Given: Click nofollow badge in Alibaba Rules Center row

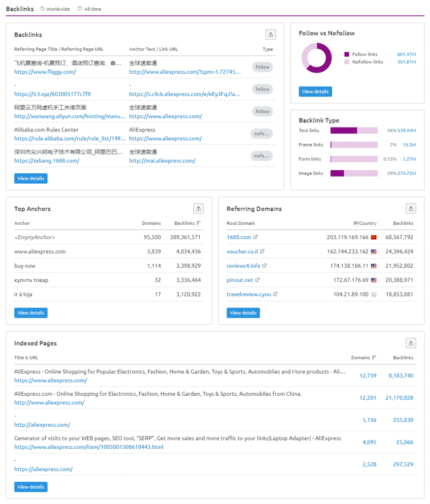Looking at the screenshot, I should 262,133.
